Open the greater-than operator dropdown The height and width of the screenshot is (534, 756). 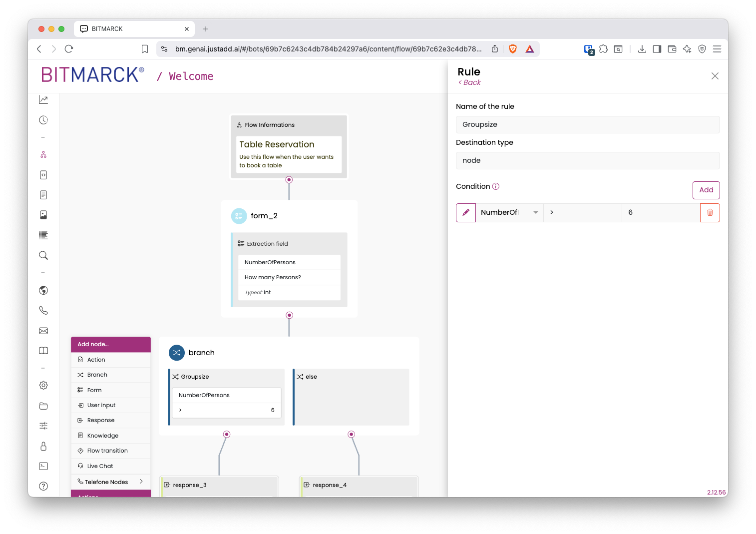583,213
